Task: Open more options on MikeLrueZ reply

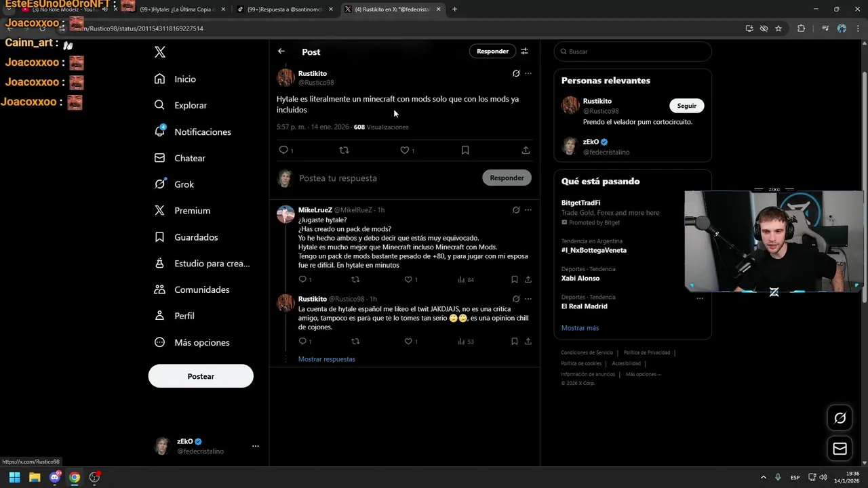Action: (x=528, y=210)
